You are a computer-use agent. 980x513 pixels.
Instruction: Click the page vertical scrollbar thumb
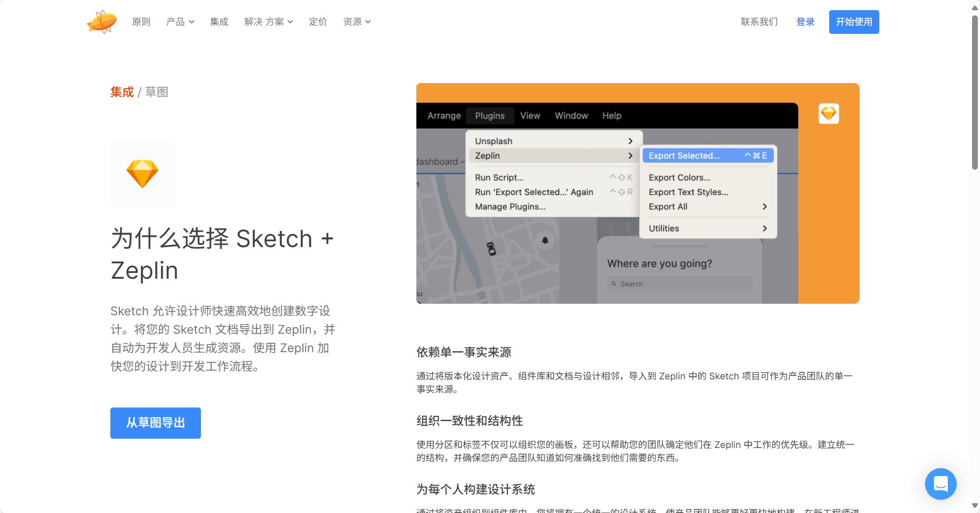coord(975,92)
